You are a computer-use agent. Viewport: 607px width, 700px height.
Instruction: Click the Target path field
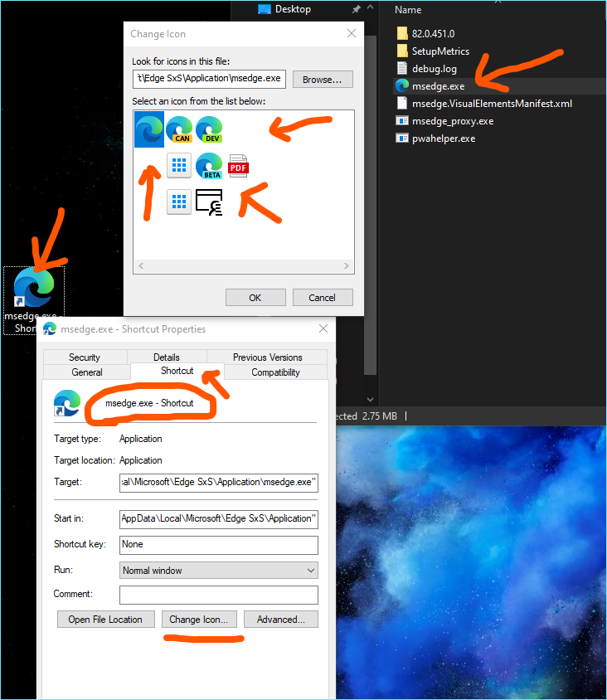(219, 483)
